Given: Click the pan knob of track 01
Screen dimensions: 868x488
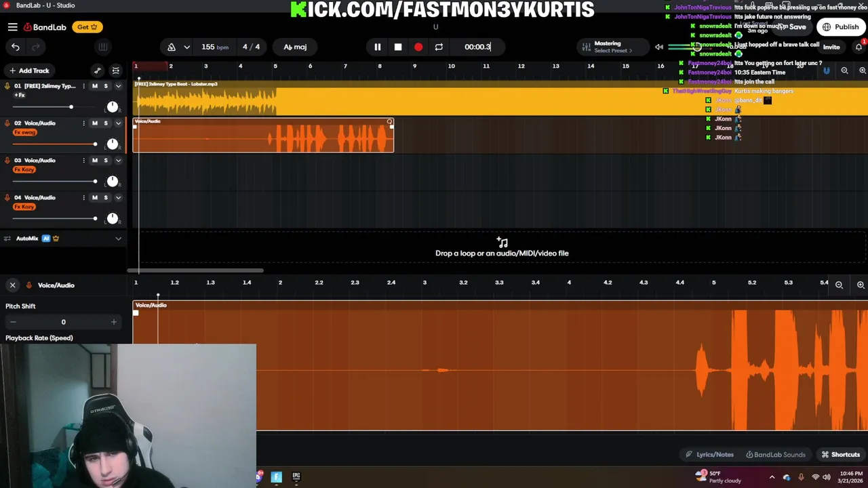Looking at the screenshot, I should 113,107.
